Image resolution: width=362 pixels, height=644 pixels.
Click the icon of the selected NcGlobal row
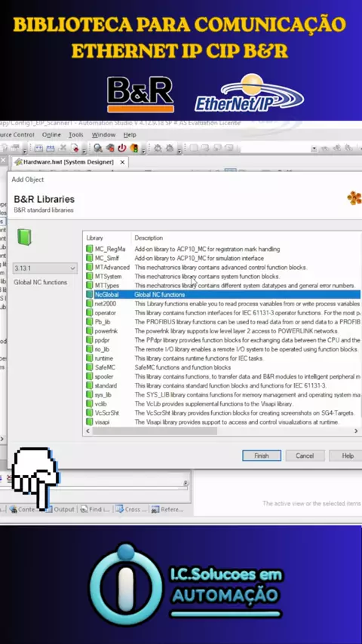(x=90, y=295)
